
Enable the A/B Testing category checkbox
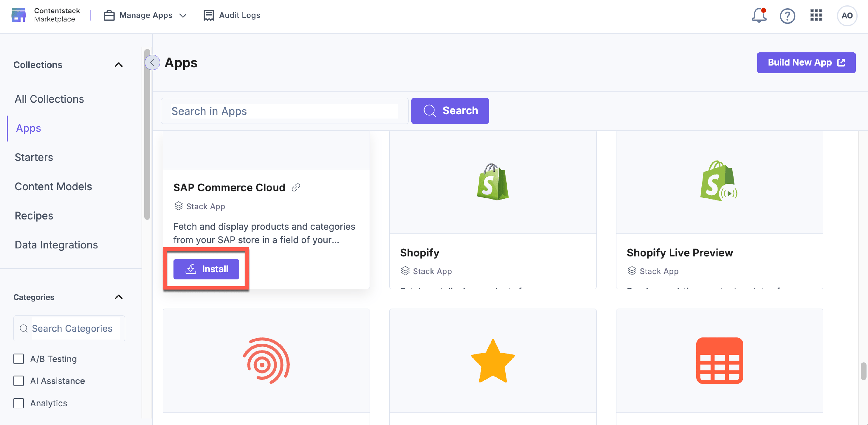pos(19,358)
